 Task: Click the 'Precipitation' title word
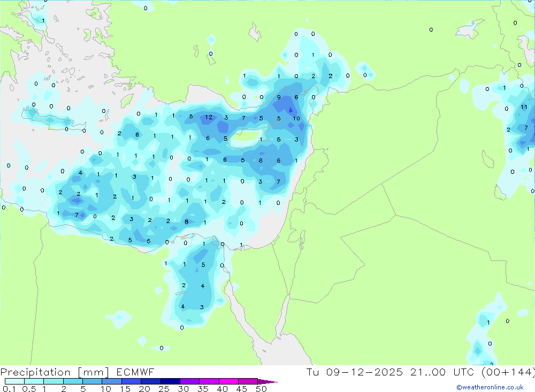click(x=35, y=372)
